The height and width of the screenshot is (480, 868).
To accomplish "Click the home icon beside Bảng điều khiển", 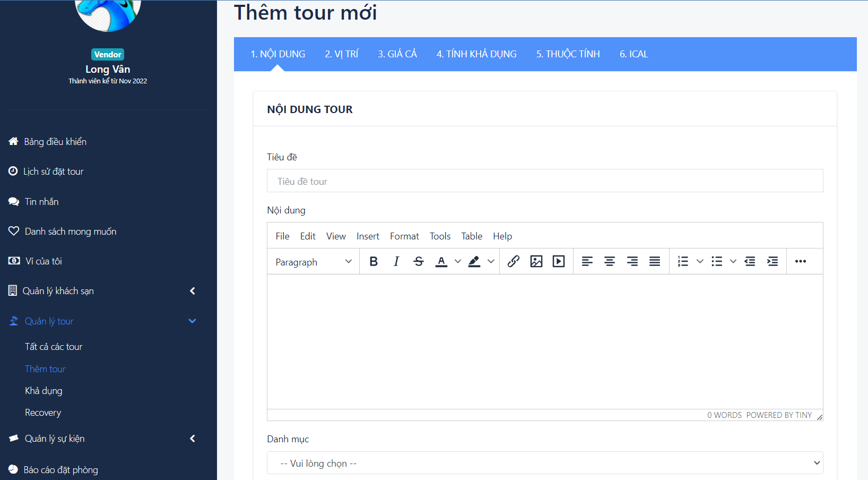I will point(14,141).
